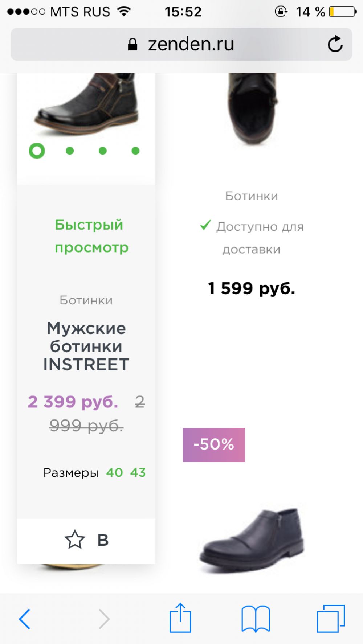
Task: Open the Safari share sheet
Action: pyautogui.click(x=180, y=618)
